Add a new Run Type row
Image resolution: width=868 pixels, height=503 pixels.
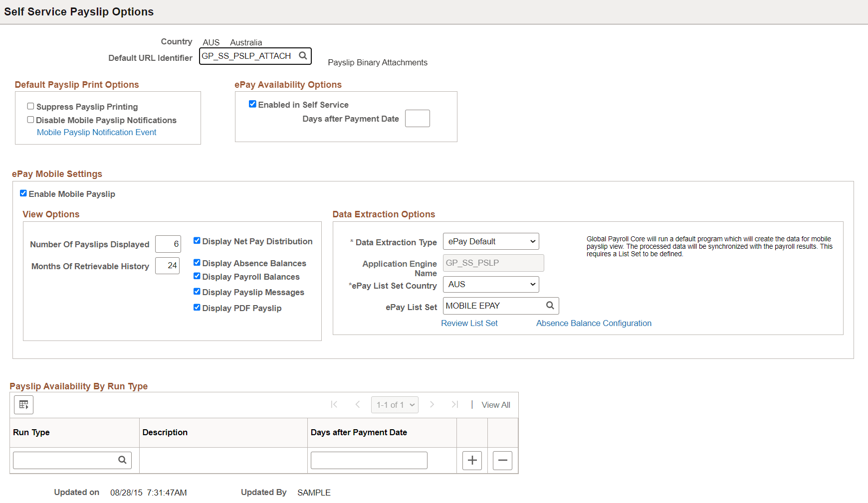click(x=471, y=460)
